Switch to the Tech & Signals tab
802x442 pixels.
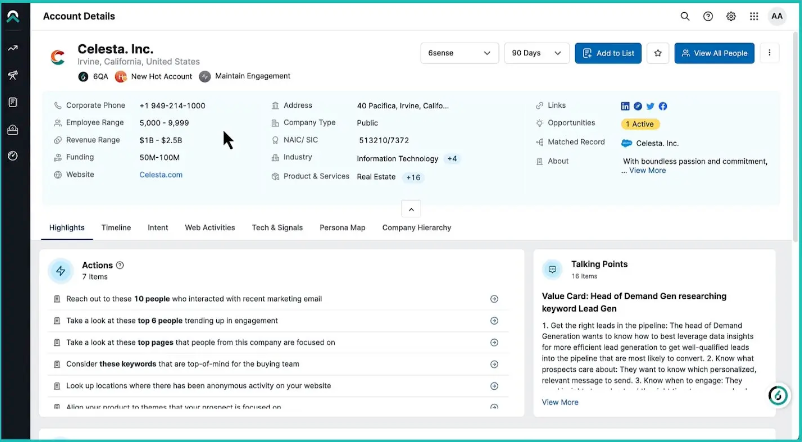(x=277, y=228)
